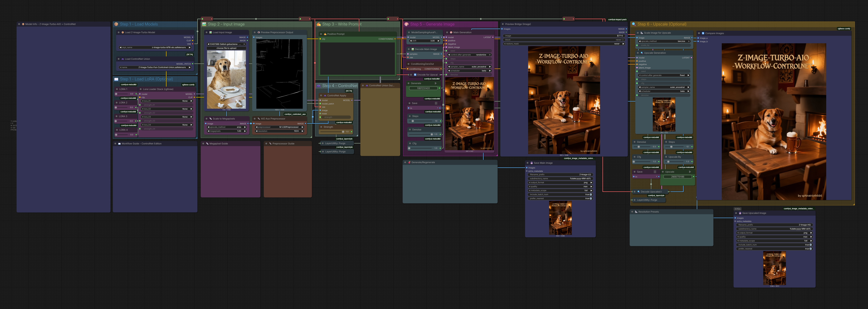The height and width of the screenshot is (309, 868).
Task: Click the palette icon of Step 5 group
Action: [407, 24]
